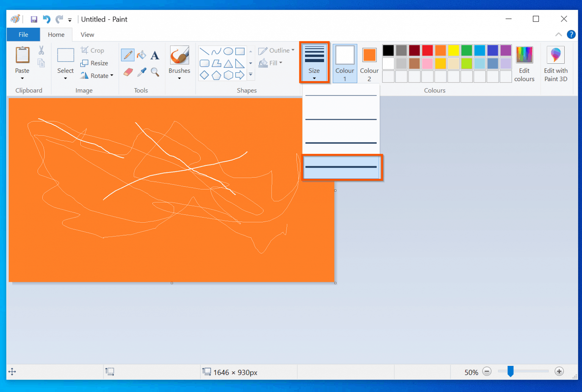Viewport: 582px width, 392px height.
Task: Open the Fill options for shapes
Action: (x=280, y=63)
